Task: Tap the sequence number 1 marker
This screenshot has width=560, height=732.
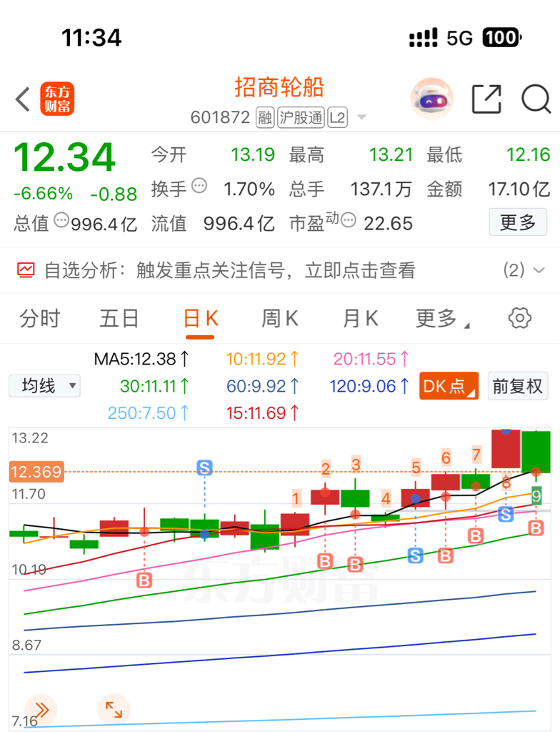Action: 296,498
